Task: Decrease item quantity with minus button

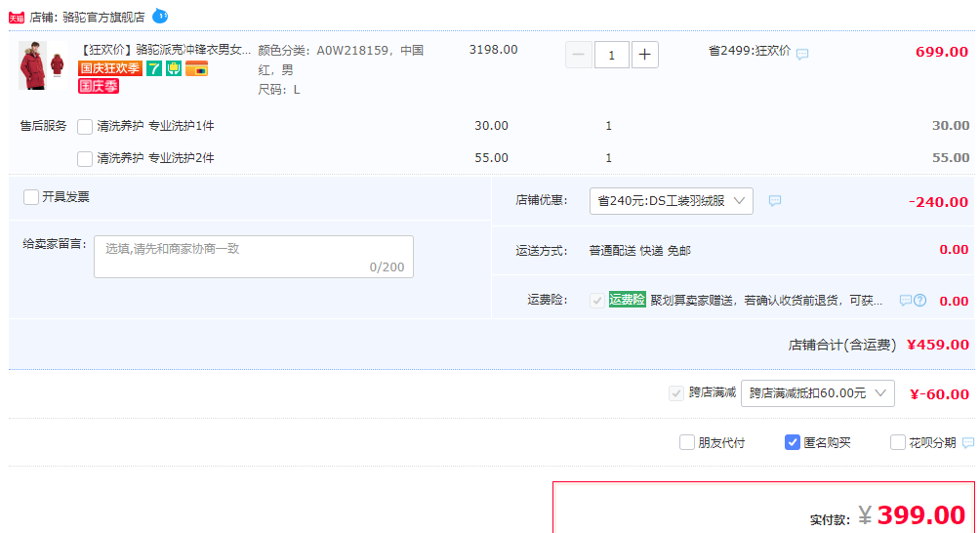Action: pyautogui.click(x=579, y=55)
